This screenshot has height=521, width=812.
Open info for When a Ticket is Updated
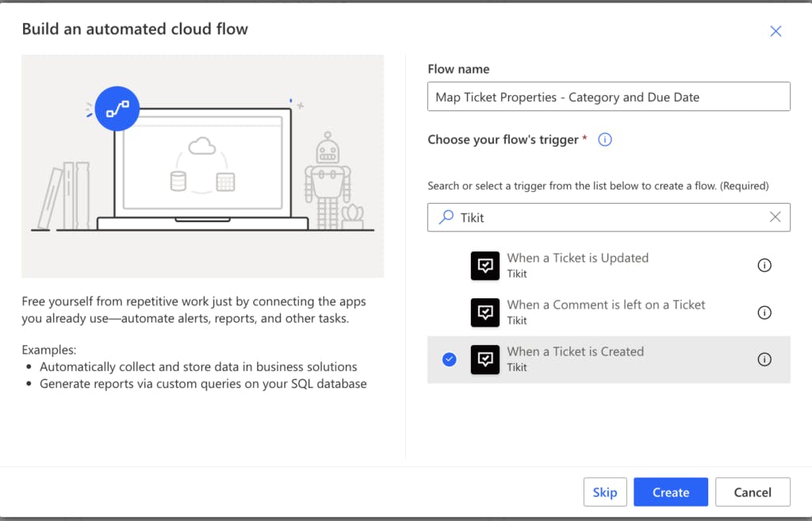tap(764, 266)
